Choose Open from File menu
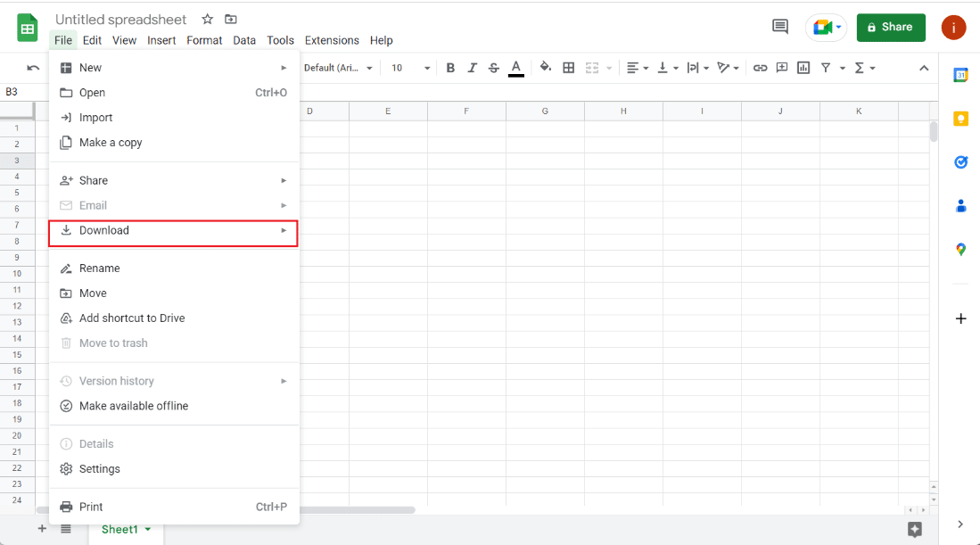 [x=174, y=93]
